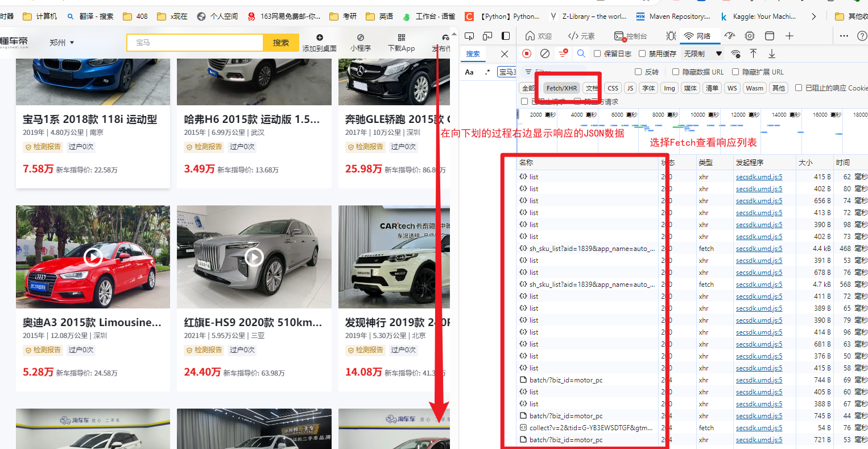Open 哈弗H6 2015款 listing title
The height and width of the screenshot is (449, 868).
(x=252, y=120)
